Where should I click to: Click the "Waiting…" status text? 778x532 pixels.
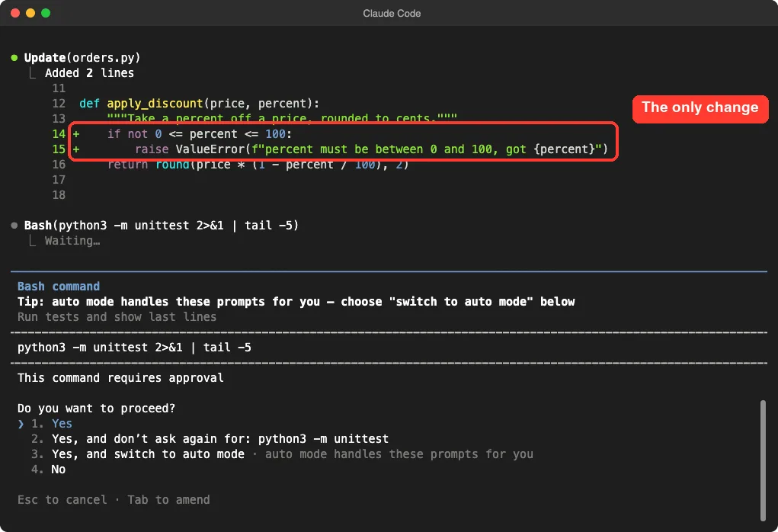coord(72,241)
